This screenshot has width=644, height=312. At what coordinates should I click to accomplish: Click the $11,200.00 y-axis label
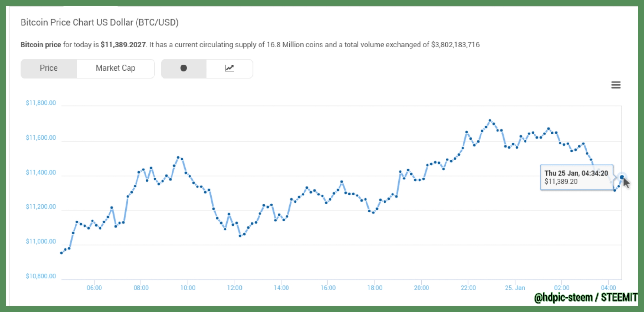[x=41, y=207]
